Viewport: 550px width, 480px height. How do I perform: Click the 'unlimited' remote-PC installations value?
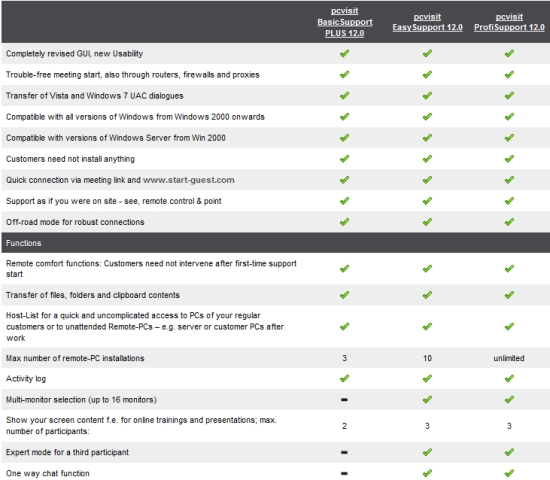(509, 358)
